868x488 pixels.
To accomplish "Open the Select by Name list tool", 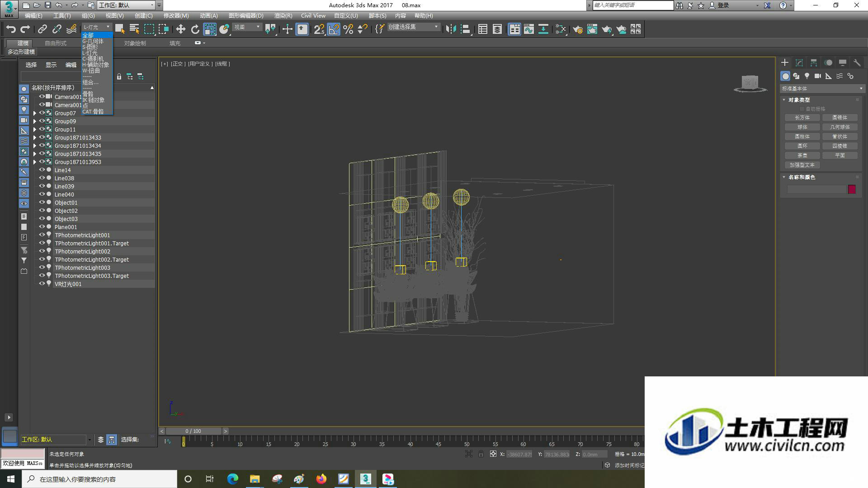I will pyautogui.click(x=134, y=29).
